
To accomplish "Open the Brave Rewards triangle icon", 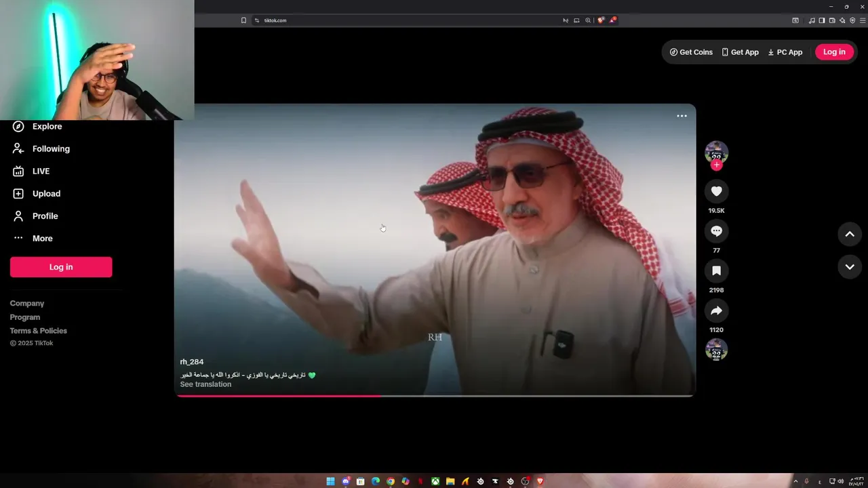I will point(612,20).
